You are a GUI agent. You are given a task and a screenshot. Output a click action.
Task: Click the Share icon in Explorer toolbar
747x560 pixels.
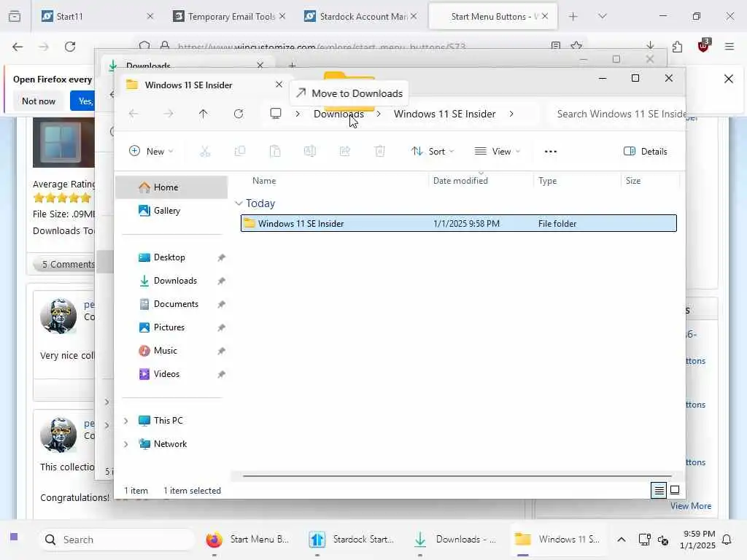pyautogui.click(x=345, y=152)
